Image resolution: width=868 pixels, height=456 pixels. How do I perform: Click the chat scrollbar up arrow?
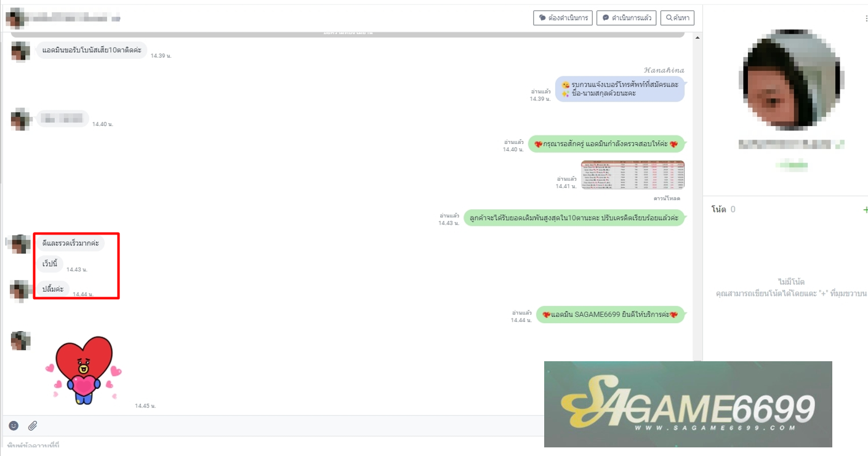pyautogui.click(x=697, y=38)
